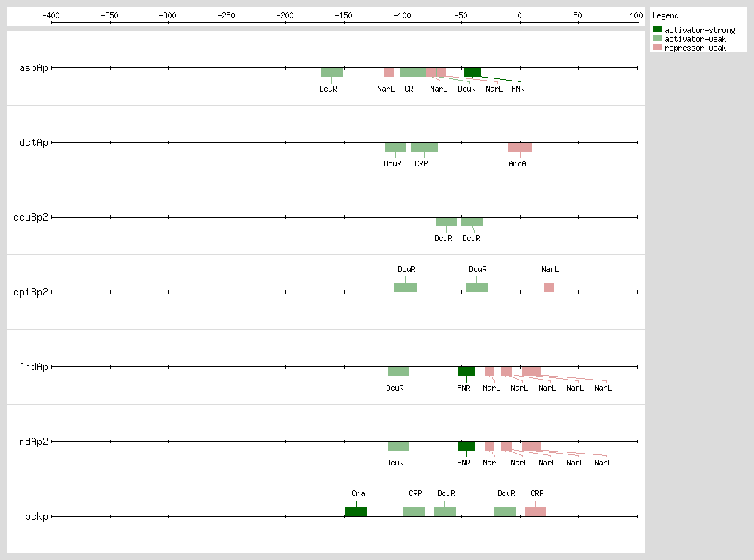Click the DcuR box on the frdAp row
The height and width of the screenshot is (560, 754).
pyautogui.click(x=398, y=372)
